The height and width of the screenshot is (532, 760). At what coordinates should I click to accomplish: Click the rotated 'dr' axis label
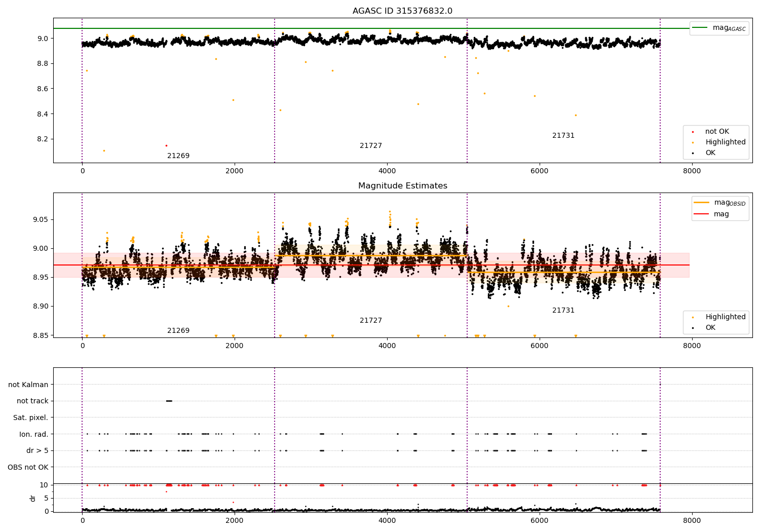tap(33, 498)
